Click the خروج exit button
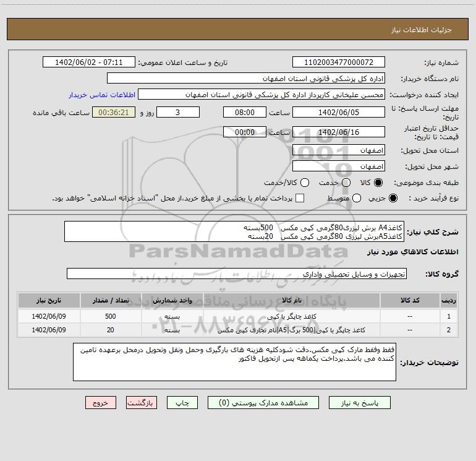Screen dimensions: 476x461 click(x=101, y=403)
